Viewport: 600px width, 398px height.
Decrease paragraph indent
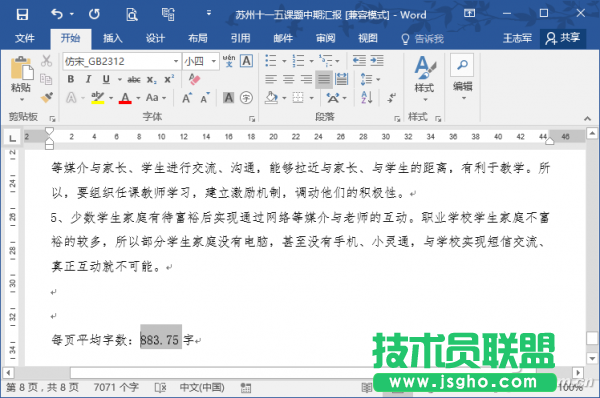(359, 60)
